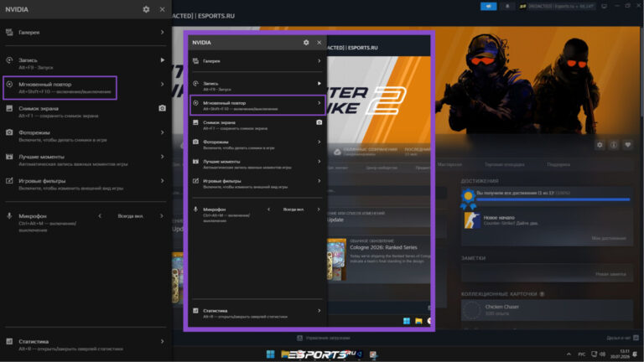This screenshot has width=644, height=362.
Task: Show hidden tray icons chevron
Action: 569,354
